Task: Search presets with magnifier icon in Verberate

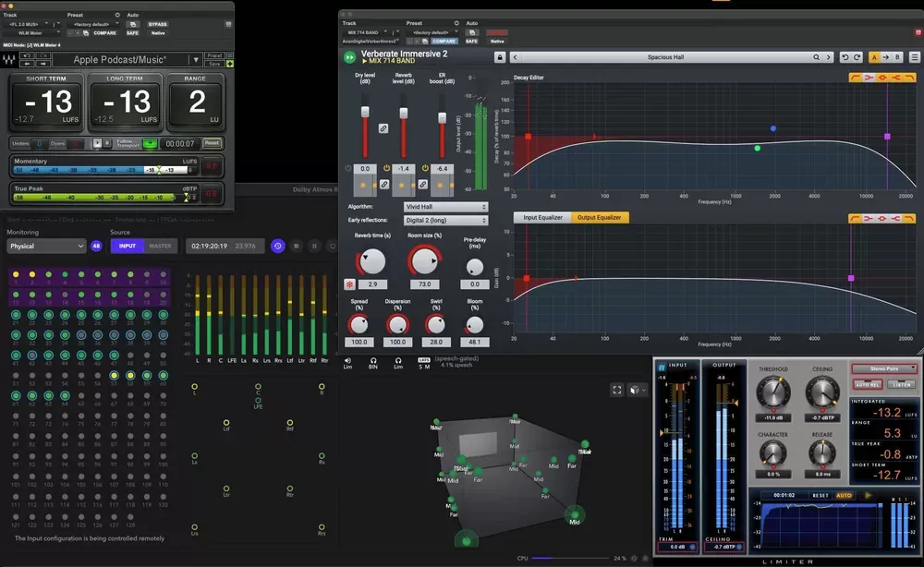Action: (x=816, y=57)
